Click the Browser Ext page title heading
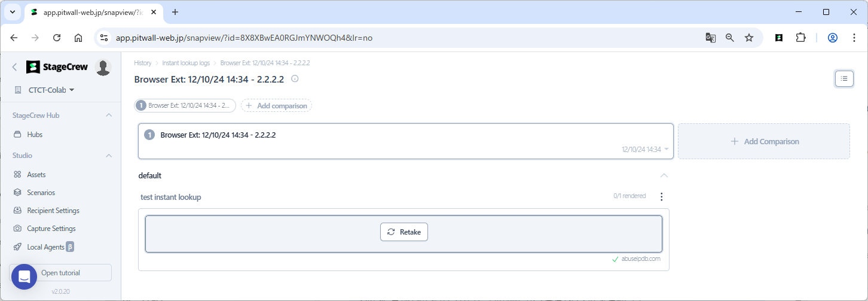This screenshot has height=301, width=868. coord(209,79)
